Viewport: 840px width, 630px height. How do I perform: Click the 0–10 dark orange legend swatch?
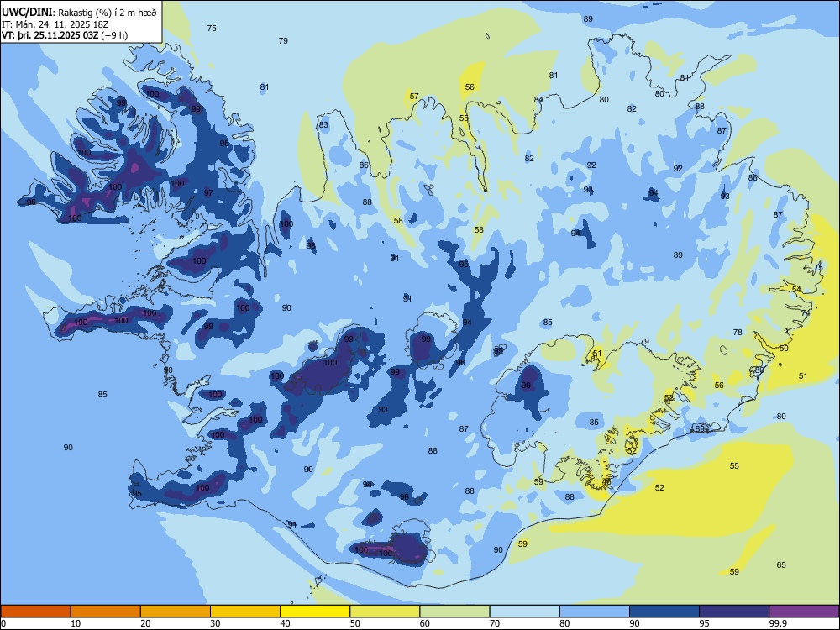35,612
